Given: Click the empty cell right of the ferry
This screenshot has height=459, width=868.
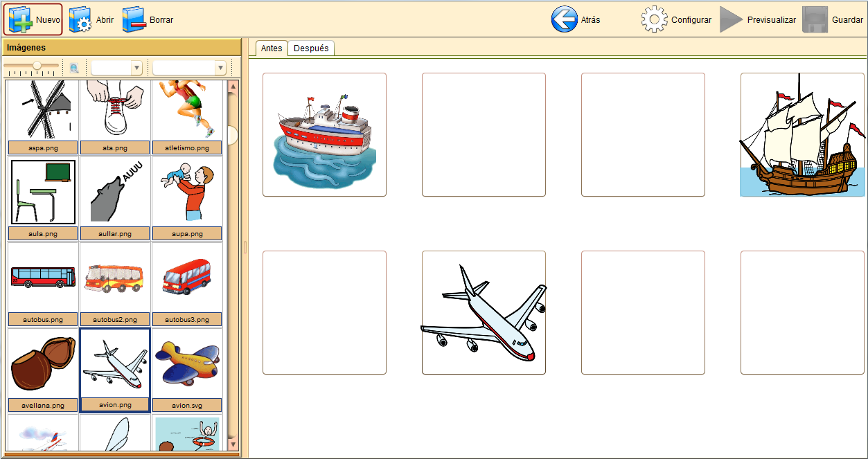Looking at the screenshot, I should point(484,134).
